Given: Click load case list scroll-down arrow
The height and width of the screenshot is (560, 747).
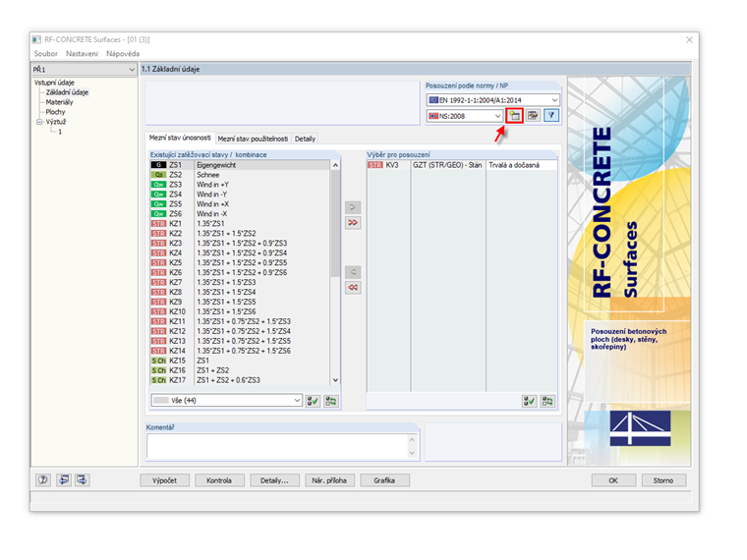Looking at the screenshot, I should (335, 380).
